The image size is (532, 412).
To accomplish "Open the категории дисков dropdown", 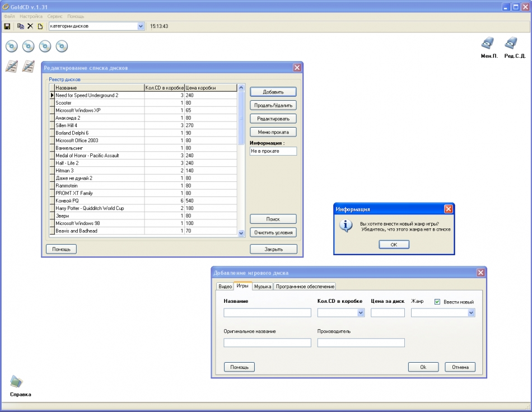I will [x=141, y=26].
